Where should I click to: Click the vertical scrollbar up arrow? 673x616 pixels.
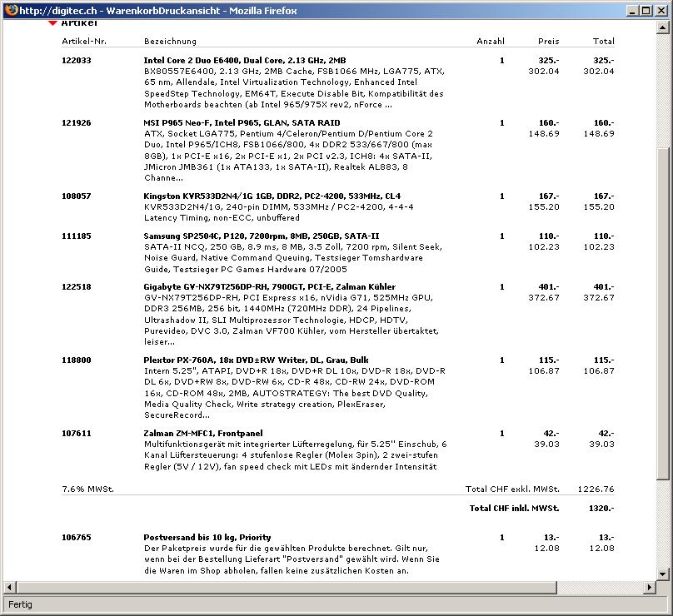(663, 27)
